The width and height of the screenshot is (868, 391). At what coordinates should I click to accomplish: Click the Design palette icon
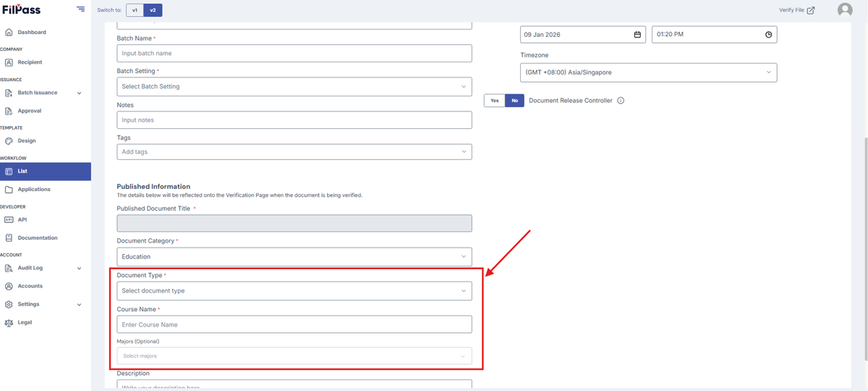point(9,141)
